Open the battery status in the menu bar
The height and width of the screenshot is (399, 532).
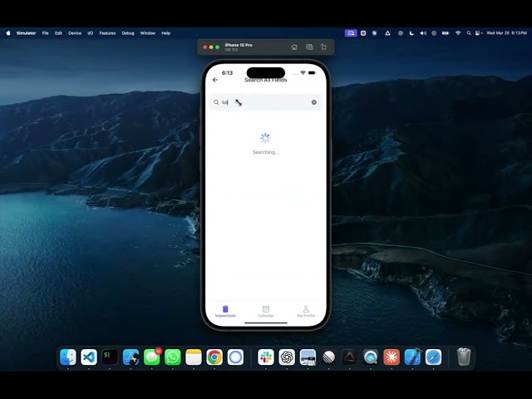click(x=446, y=33)
